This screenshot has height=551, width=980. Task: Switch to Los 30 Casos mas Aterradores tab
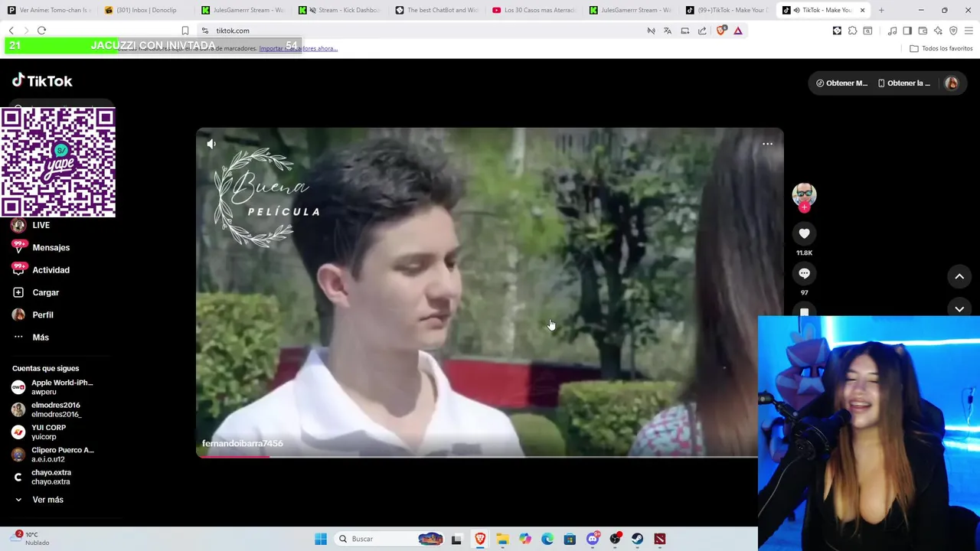[534, 10]
